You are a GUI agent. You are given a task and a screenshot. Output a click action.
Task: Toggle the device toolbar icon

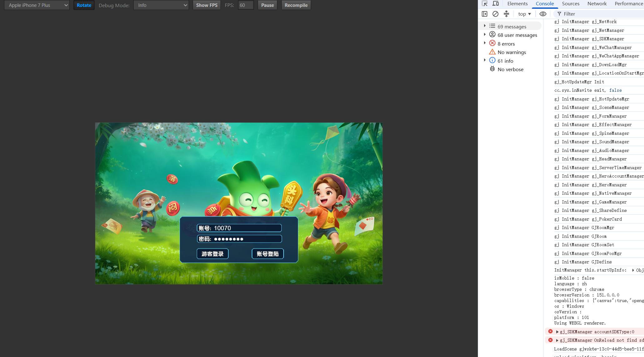click(x=496, y=4)
